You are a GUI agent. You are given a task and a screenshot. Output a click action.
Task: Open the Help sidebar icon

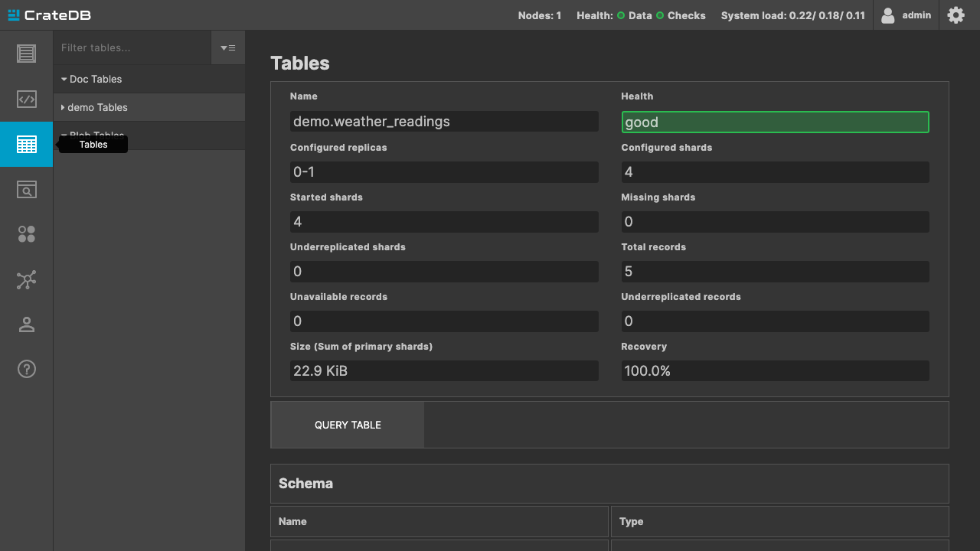tap(26, 369)
